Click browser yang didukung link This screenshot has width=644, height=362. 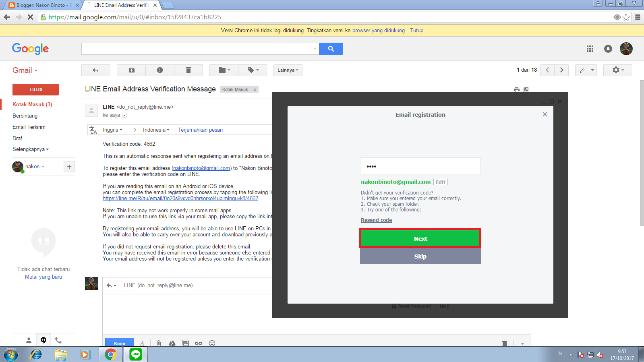click(379, 30)
